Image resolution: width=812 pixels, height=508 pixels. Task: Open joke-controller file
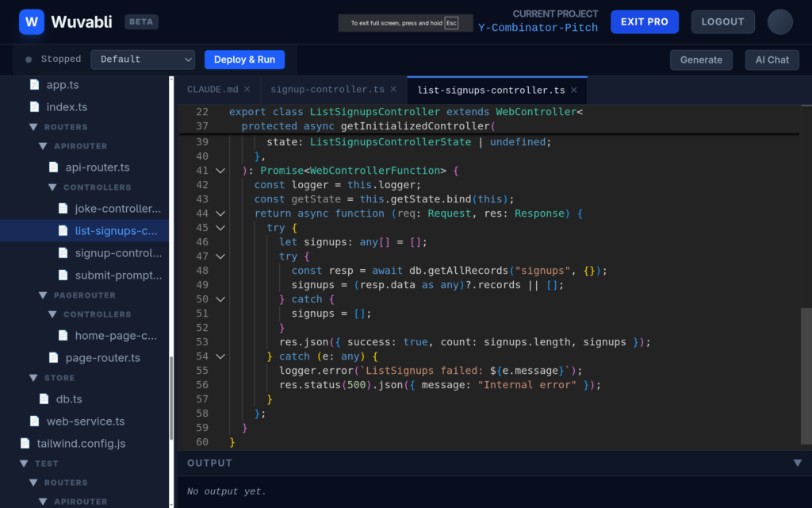[x=118, y=209]
